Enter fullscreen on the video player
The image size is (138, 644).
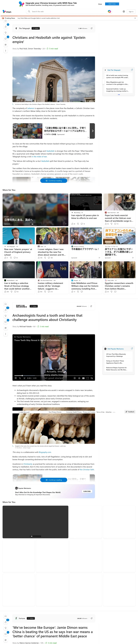pos(88,378)
